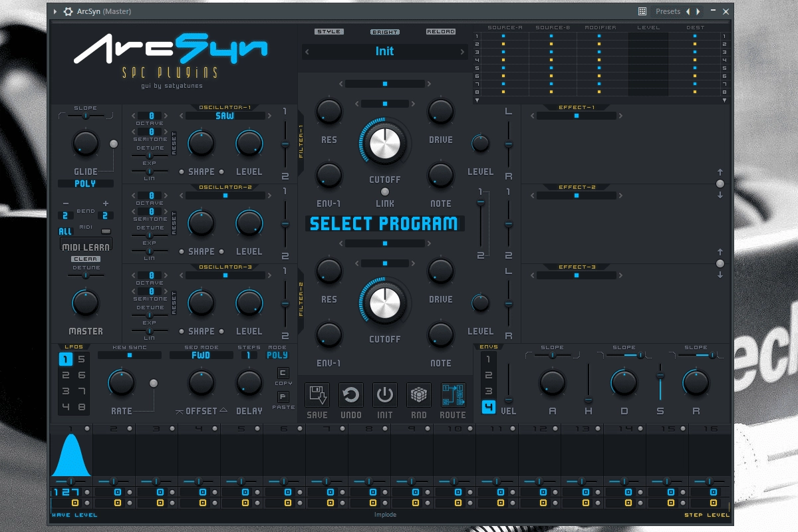Move Effect-2 up with the up arrow
Screen dimensions: 798x532
(x=720, y=172)
